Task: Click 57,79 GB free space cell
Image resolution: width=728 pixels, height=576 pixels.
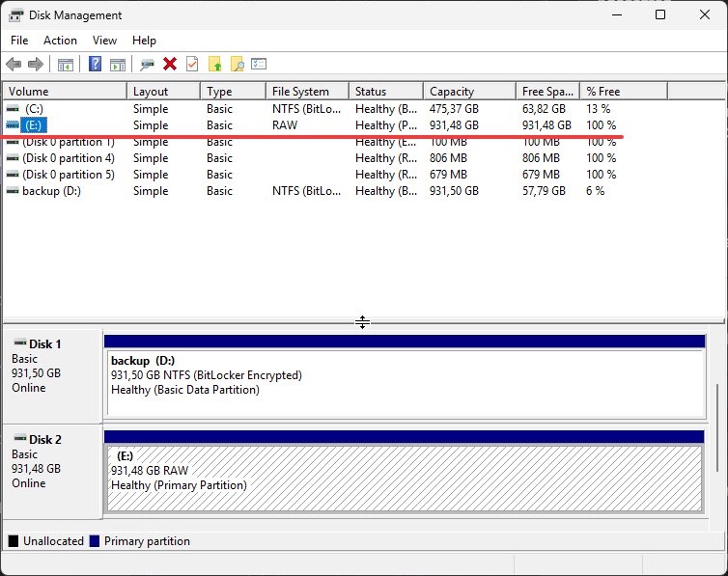Action: (x=544, y=191)
